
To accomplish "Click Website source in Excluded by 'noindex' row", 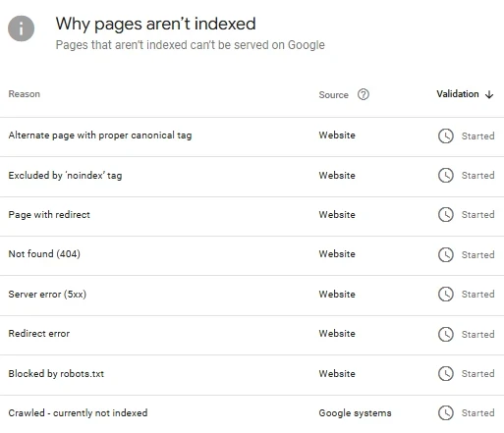I will click(337, 176).
